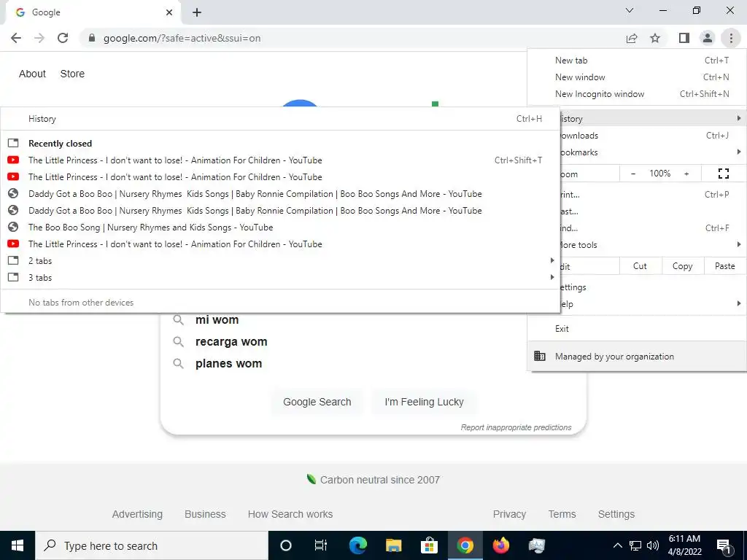This screenshot has height=560, width=747.
Task: Click the About link
Action: (32, 74)
